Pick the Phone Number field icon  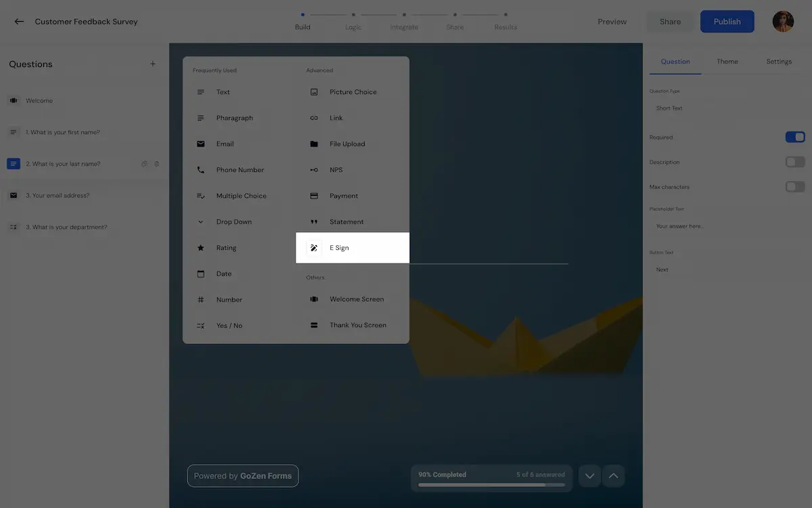coord(200,169)
